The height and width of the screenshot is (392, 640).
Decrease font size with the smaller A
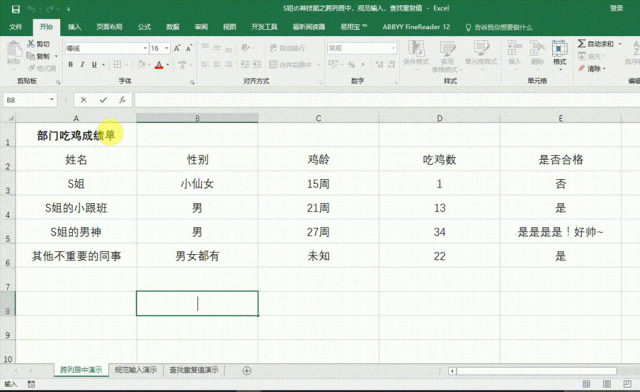coord(189,48)
